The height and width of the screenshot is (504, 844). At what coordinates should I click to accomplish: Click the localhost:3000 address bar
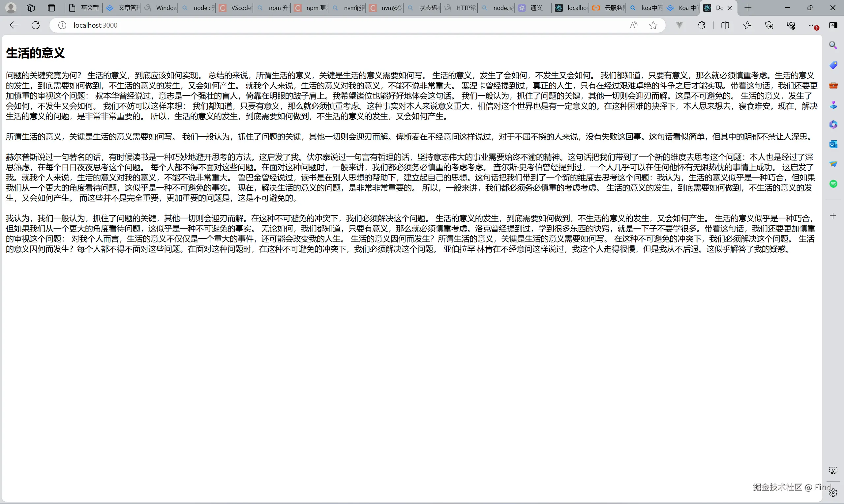(95, 25)
